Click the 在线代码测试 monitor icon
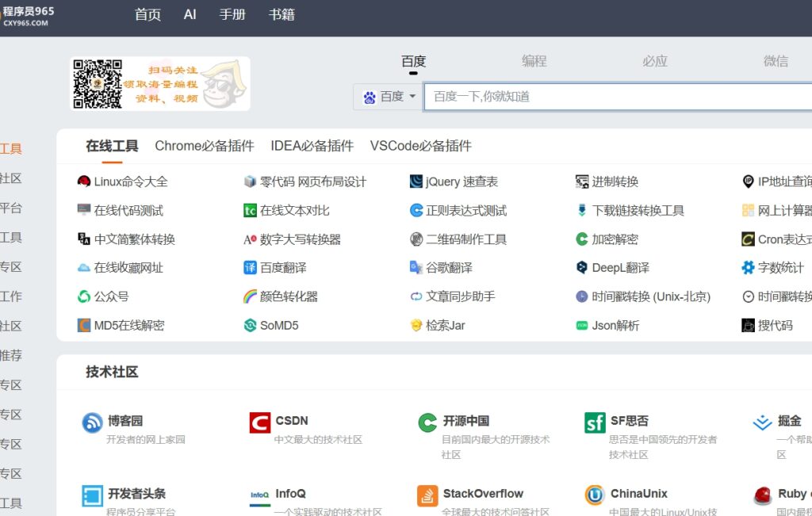812x516 pixels. [84, 210]
